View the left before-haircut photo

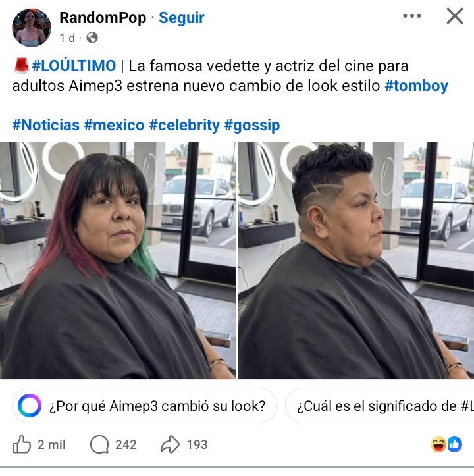click(x=118, y=261)
